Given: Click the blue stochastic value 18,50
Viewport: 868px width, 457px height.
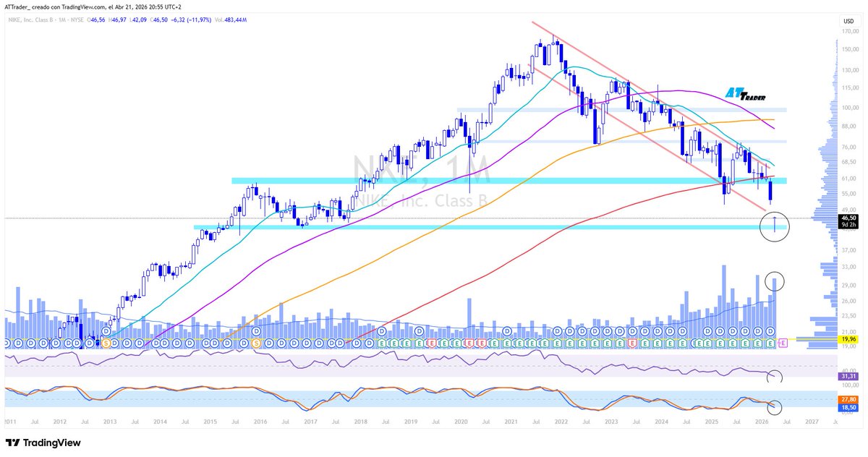Looking at the screenshot, I should (x=848, y=408).
